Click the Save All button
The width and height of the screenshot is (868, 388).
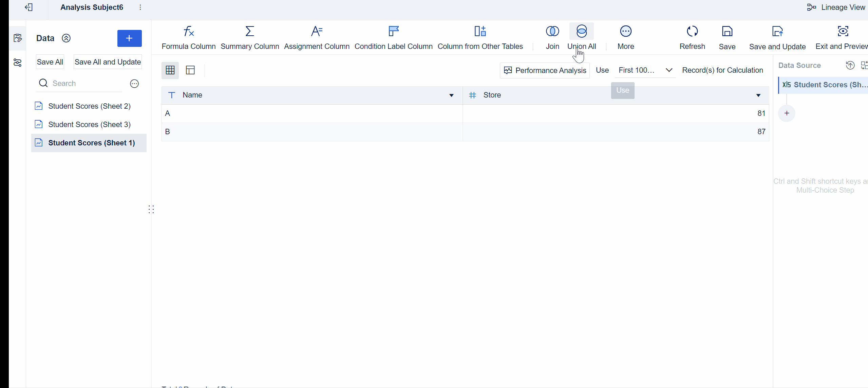50,62
